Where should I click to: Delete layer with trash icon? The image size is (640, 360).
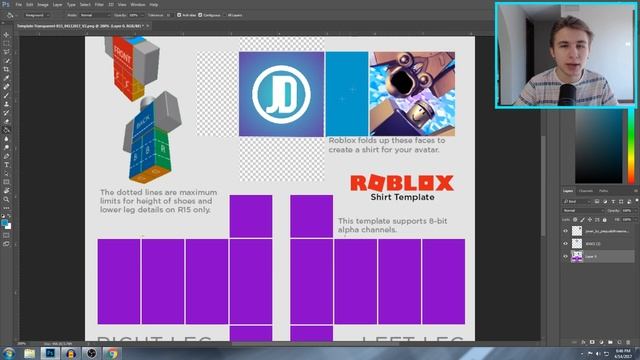point(628,342)
